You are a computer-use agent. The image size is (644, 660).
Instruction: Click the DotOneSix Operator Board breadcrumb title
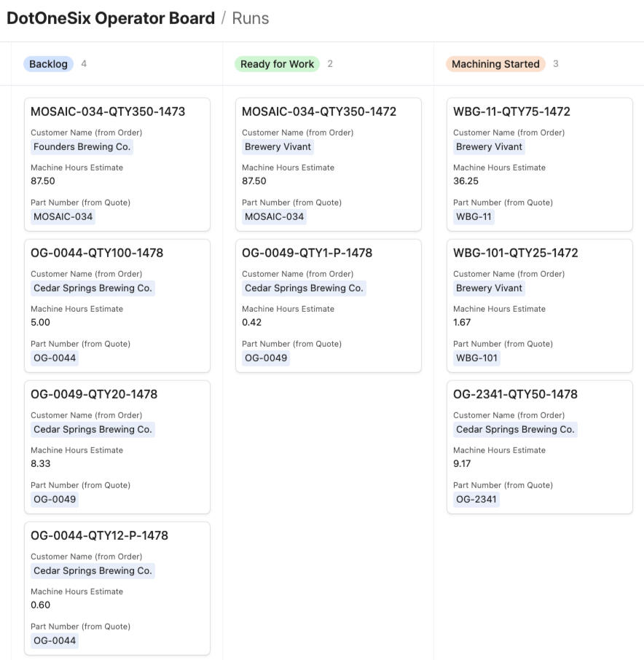click(x=111, y=18)
